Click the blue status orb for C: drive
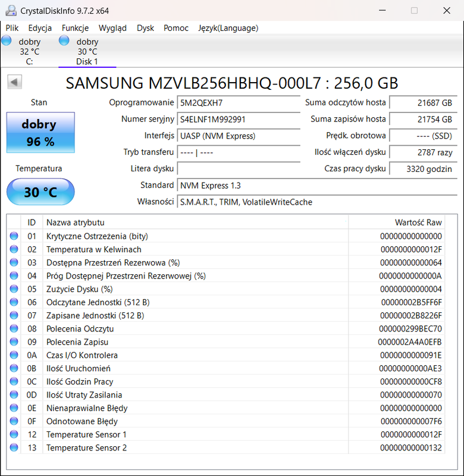This screenshot has width=464, height=476. (7, 40)
